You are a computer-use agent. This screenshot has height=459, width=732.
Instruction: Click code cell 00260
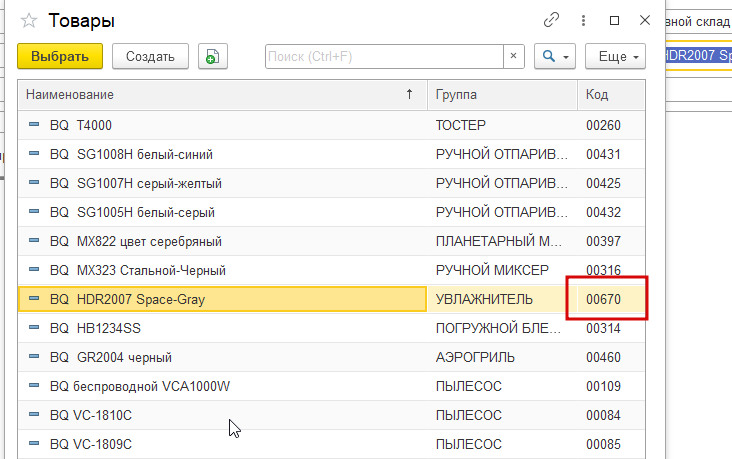click(x=612, y=125)
